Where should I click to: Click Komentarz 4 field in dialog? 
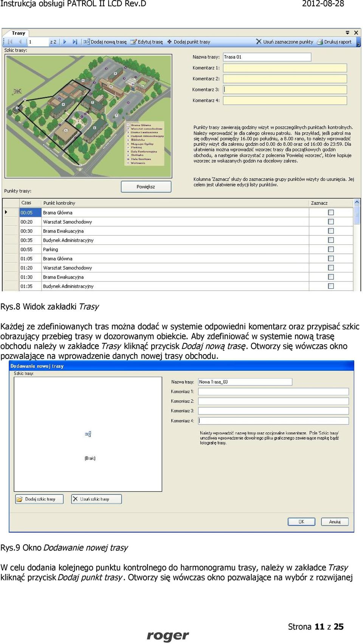pyautogui.click(x=273, y=421)
